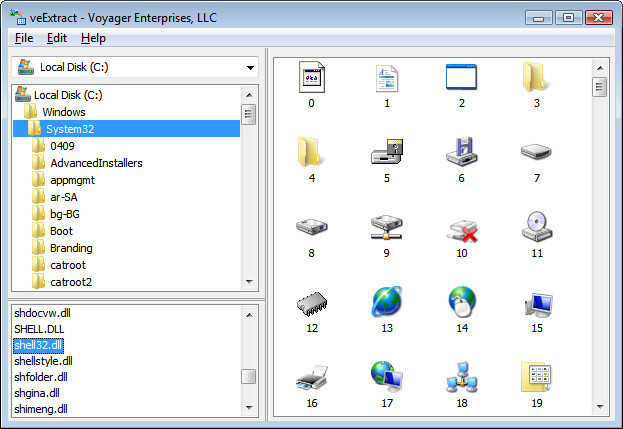Select shgina.dll in the file list
Screen dimensions: 623x429
tap(37, 393)
